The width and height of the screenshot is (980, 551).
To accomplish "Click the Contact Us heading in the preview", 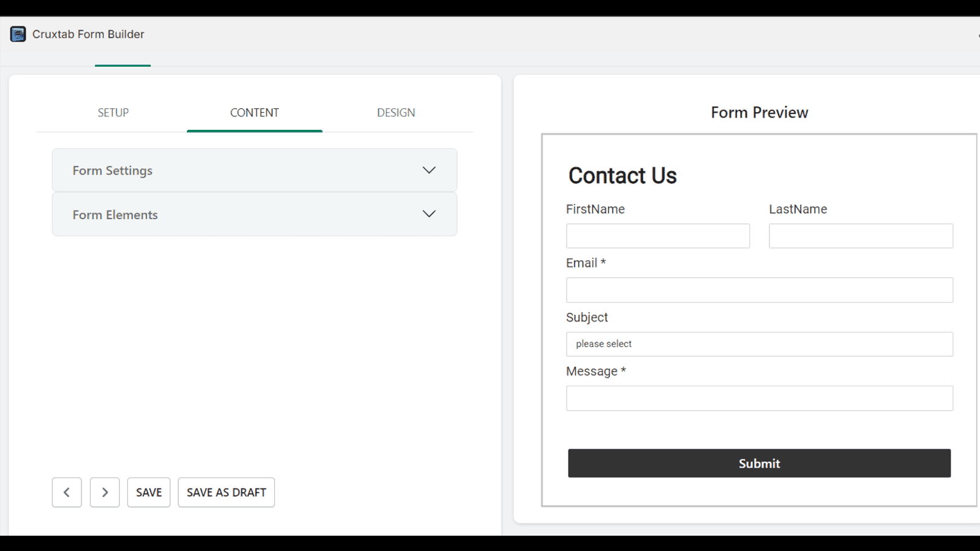I will coord(622,176).
